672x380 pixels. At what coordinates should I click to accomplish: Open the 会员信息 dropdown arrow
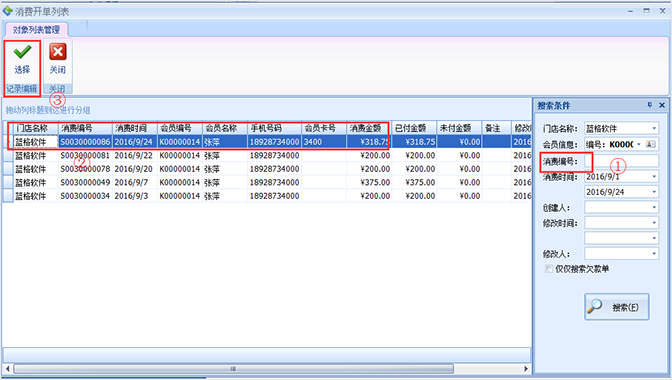[639, 144]
